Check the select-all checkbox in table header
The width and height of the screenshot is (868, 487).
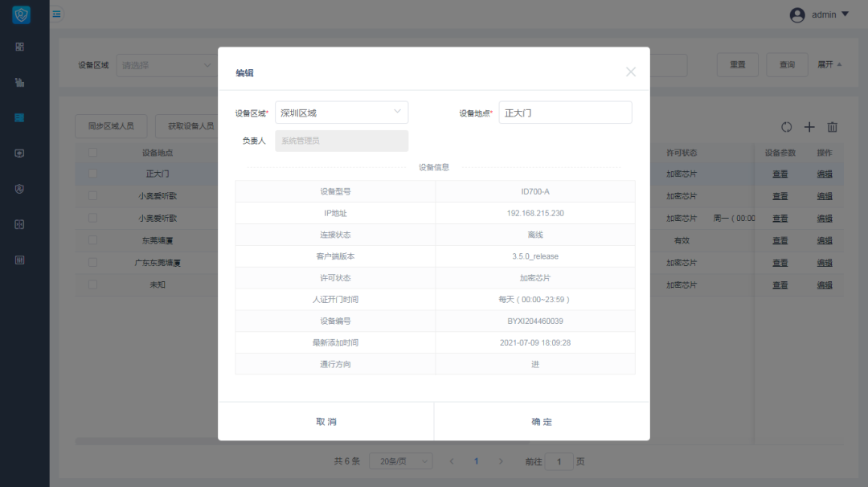tap(92, 151)
